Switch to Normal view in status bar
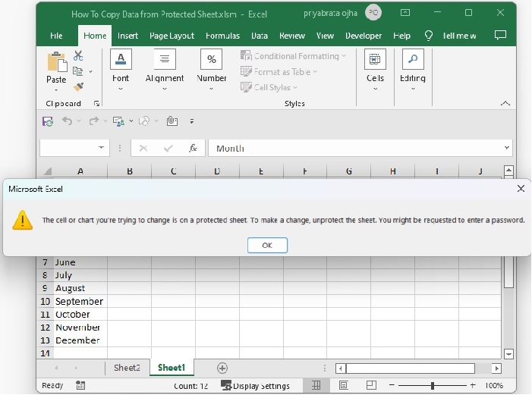The image size is (532, 395). click(316, 386)
